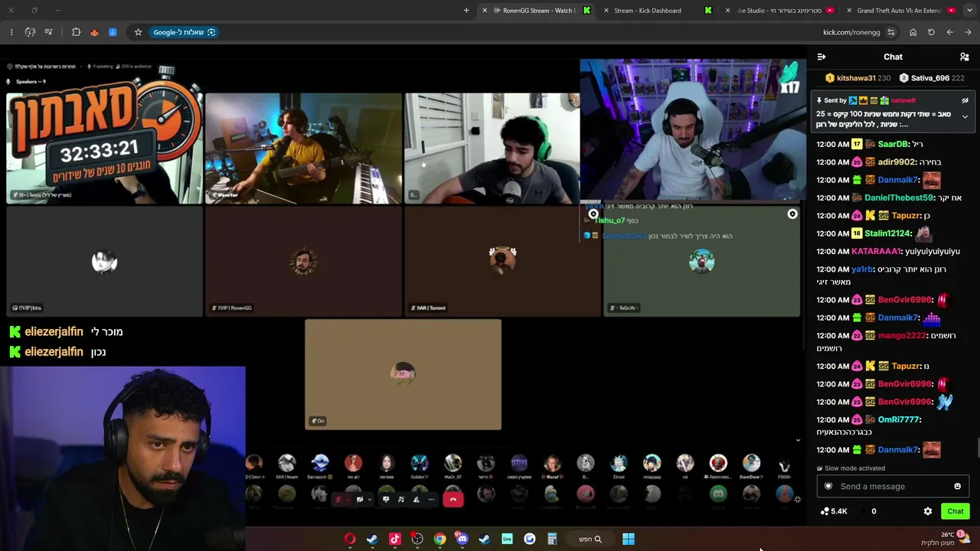Open top gifter kitshawa31 profile
Screen dimensions: 980x551
857,78
